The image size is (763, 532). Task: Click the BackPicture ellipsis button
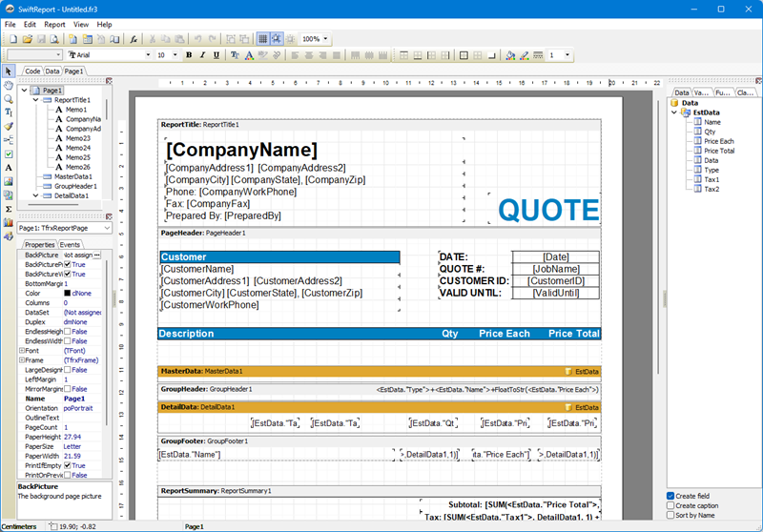tap(97, 255)
